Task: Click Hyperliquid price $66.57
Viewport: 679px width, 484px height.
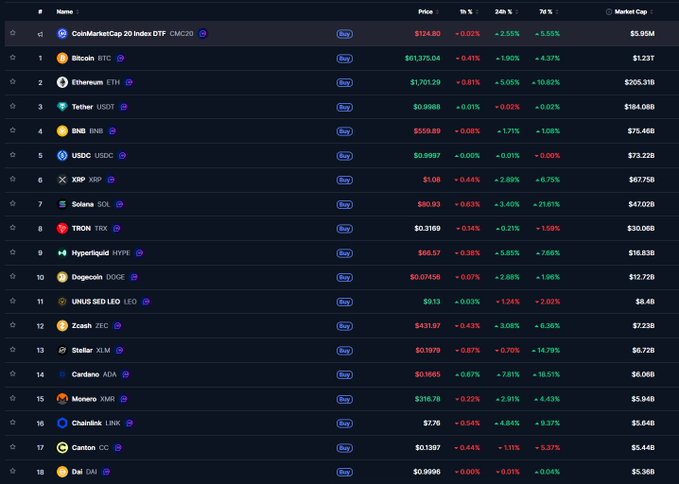Action: tap(429, 253)
